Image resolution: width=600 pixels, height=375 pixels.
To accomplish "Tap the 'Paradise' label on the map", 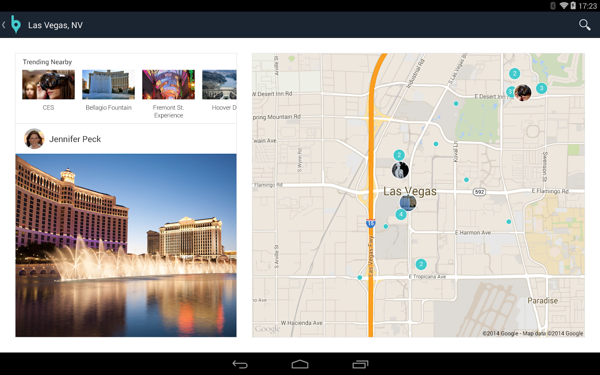I will (x=543, y=301).
